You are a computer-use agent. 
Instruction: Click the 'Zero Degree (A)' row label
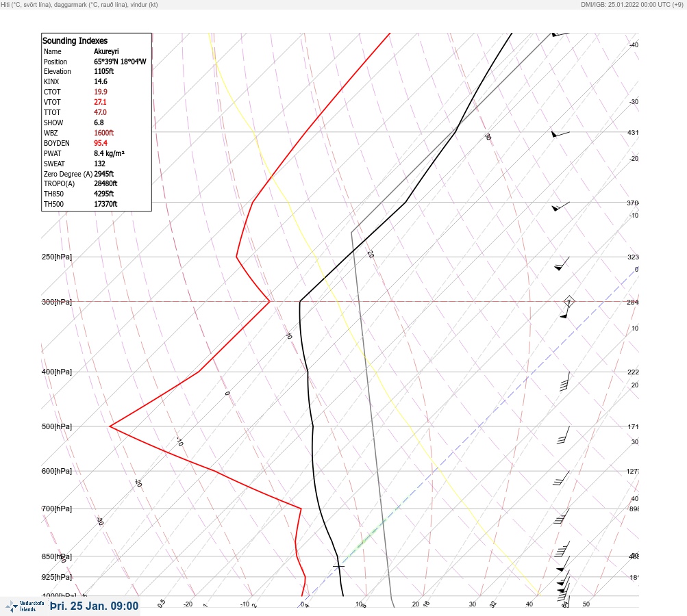68,174
